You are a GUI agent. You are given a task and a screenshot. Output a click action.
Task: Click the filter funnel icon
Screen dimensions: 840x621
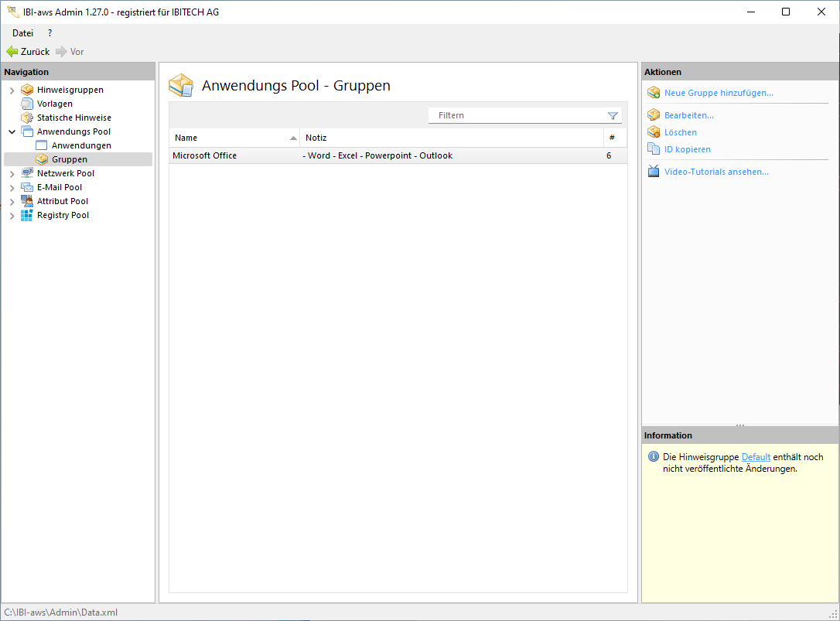(613, 115)
